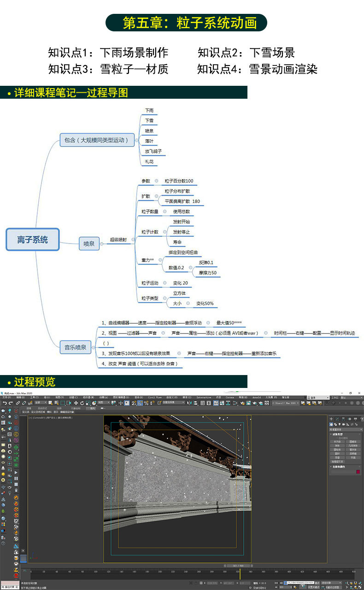Screen dimensions: 364x590
Task: Open the Render Setup icon
Action: point(242,403)
